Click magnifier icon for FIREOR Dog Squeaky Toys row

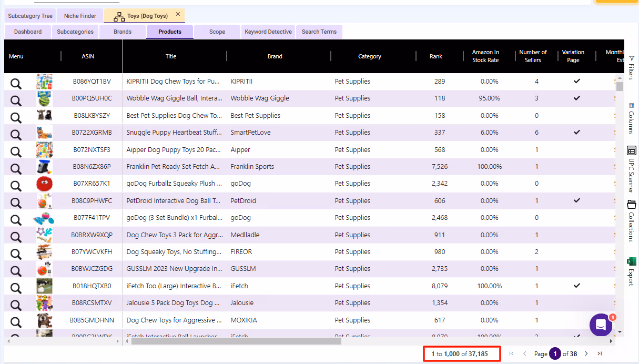pos(16,254)
